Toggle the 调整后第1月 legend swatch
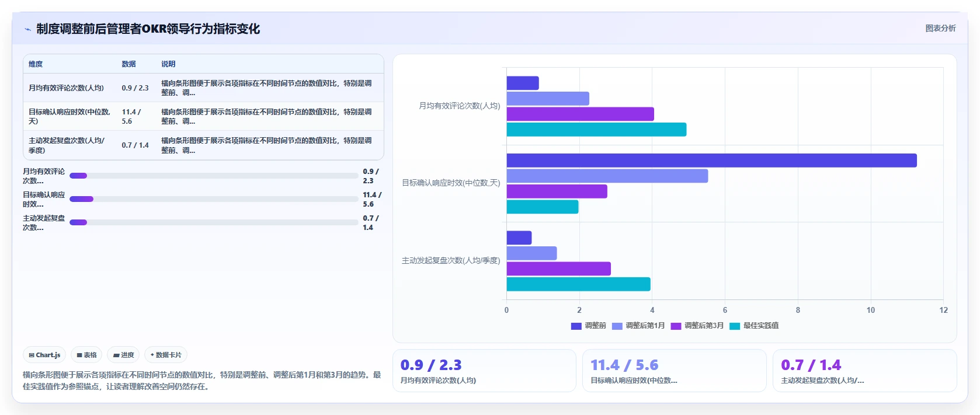980x415 pixels. click(x=617, y=326)
